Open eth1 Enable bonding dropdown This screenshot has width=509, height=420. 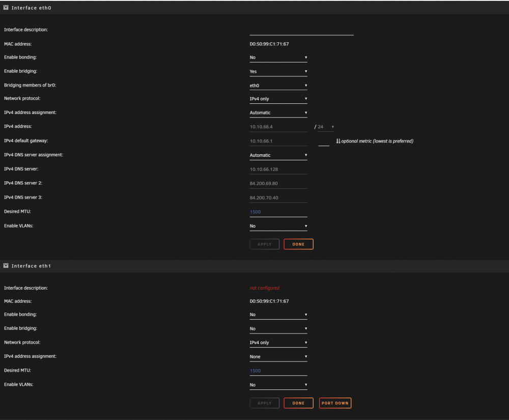point(278,315)
